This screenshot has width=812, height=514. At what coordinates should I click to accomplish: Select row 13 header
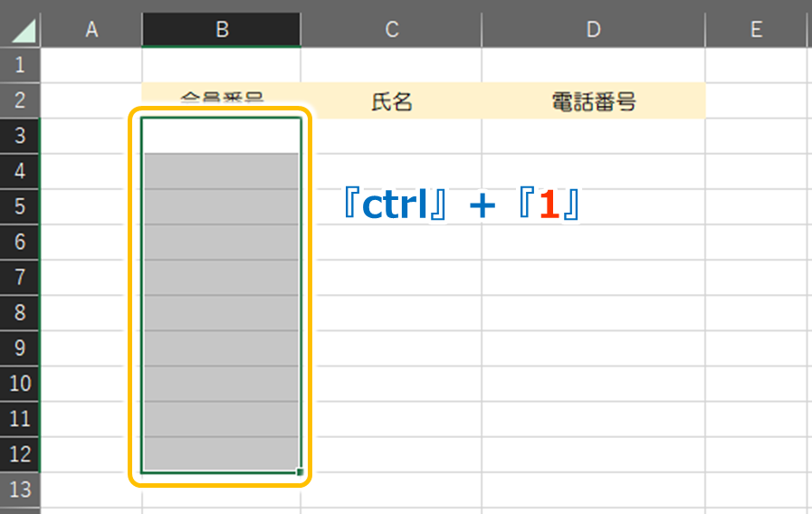[x=21, y=490]
